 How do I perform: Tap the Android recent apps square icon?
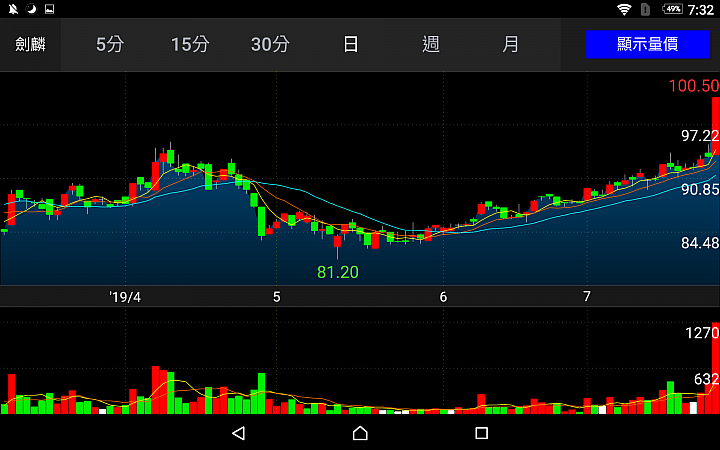coord(481,433)
